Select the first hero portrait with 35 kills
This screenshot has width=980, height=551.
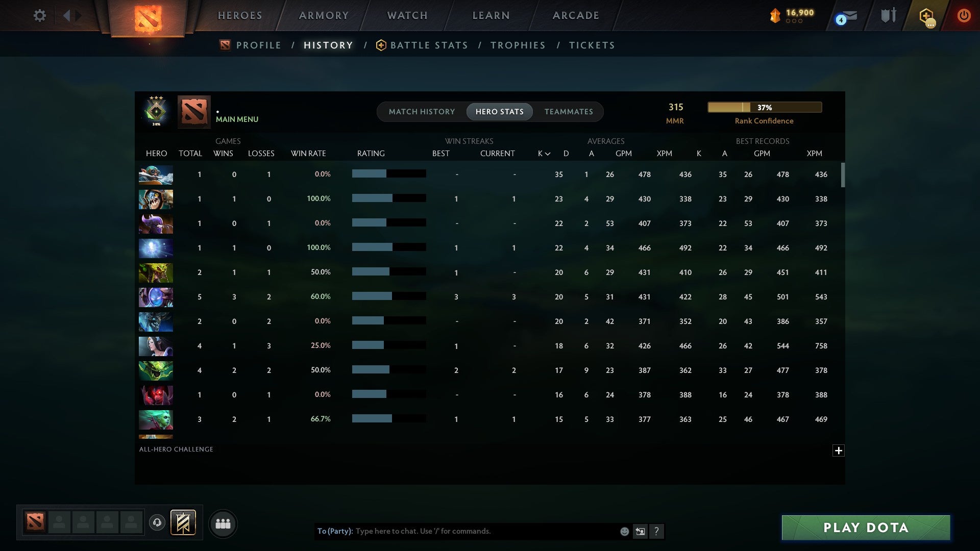pos(156,174)
